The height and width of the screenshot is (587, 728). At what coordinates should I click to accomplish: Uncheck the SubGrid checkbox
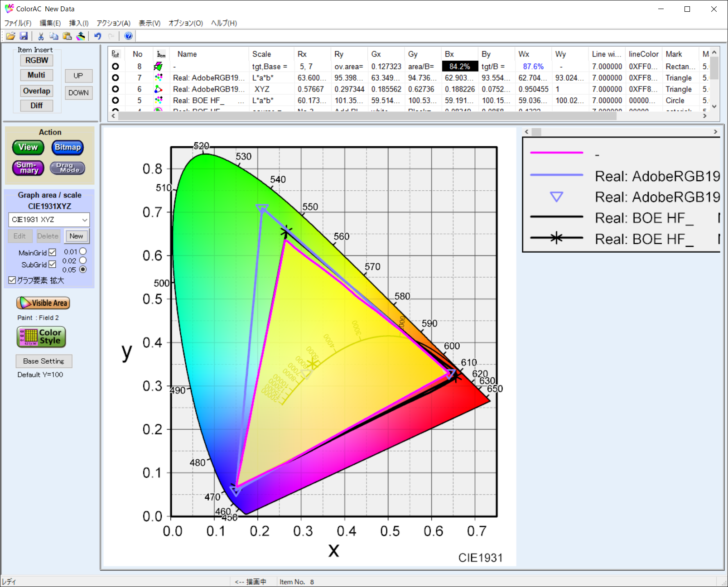pos(53,264)
